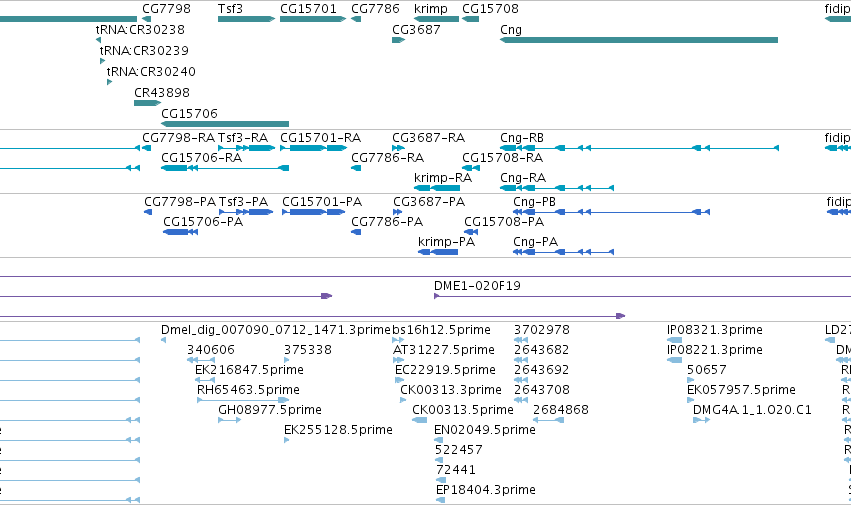This screenshot has width=851, height=505.
Task: Click the 522457 feature label
Action: point(459,450)
